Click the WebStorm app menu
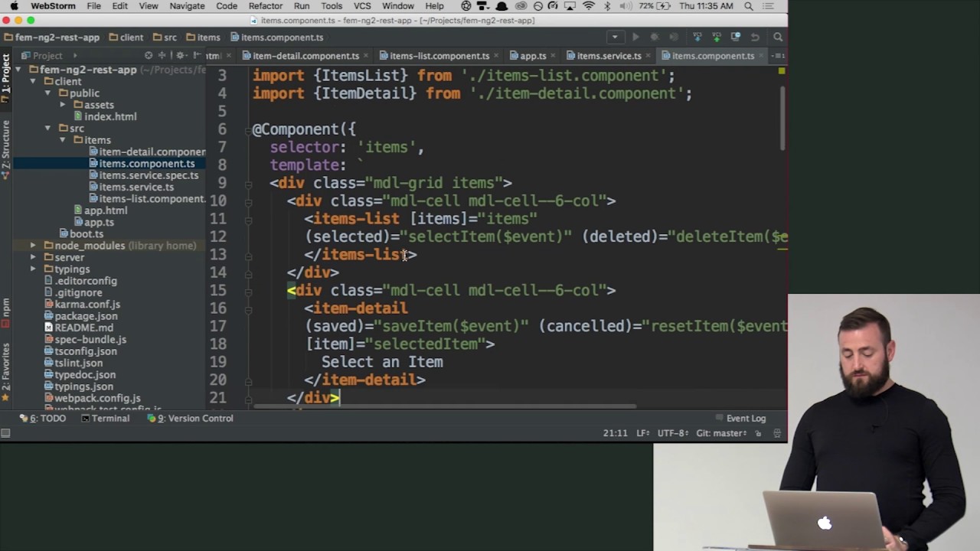Image resolution: width=980 pixels, height=551 pixels. [53, 6]
